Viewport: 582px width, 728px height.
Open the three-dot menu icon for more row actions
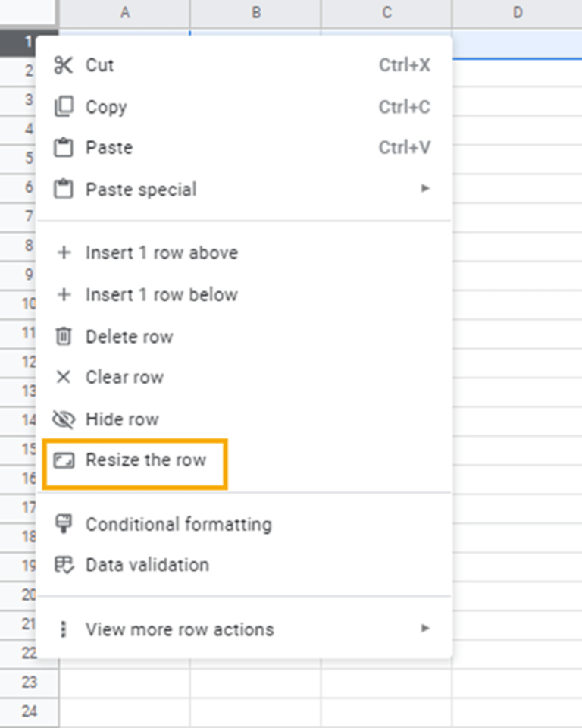point(65,629)
